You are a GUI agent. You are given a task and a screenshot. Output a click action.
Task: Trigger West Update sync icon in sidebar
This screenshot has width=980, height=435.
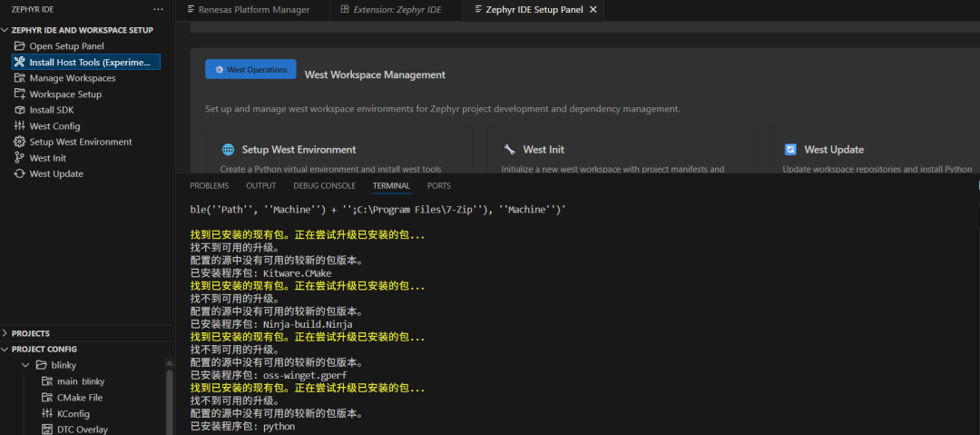tap(20, 173)
